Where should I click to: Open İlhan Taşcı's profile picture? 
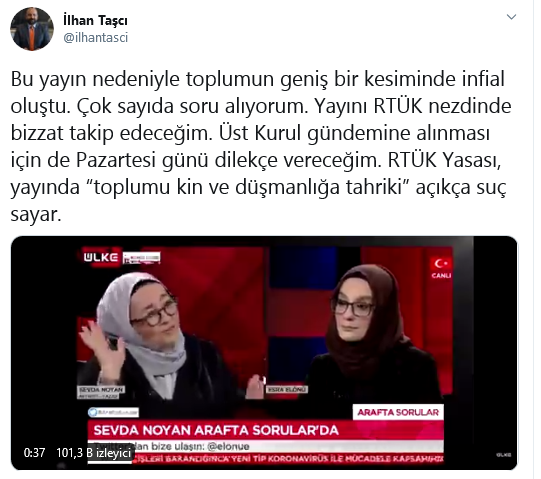click(32, 29)
